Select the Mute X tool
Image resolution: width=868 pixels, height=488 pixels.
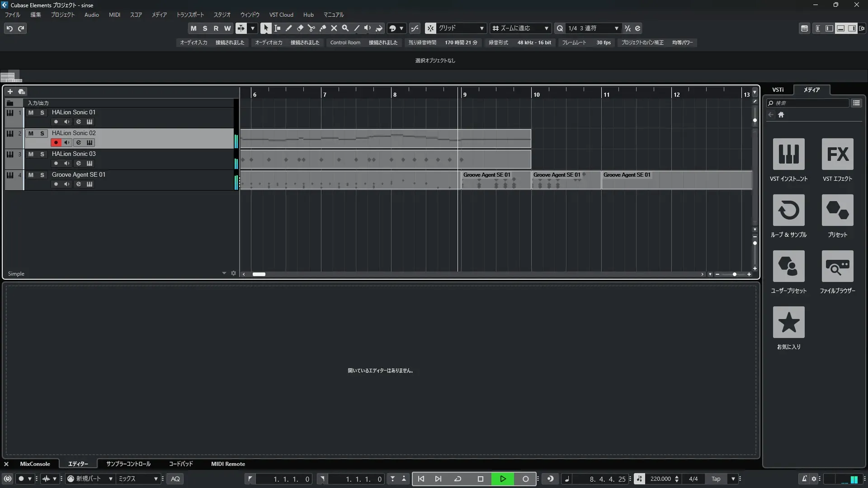(334, 28)
